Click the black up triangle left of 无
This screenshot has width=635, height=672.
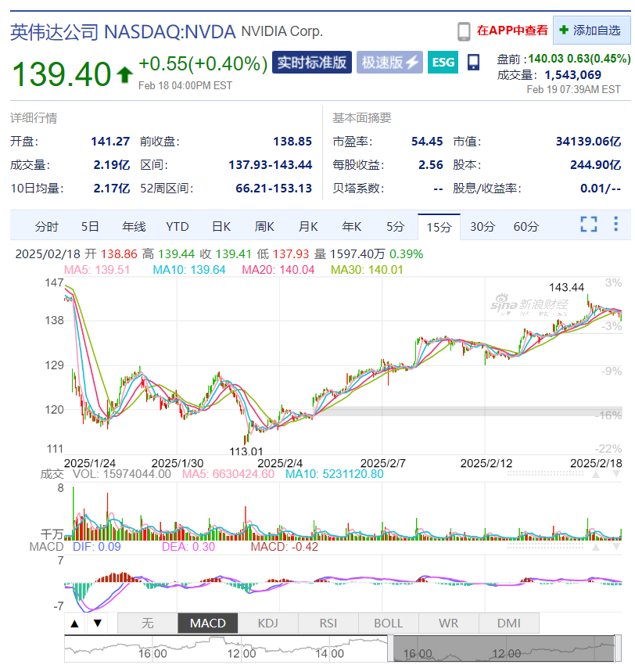coord(74,623)
